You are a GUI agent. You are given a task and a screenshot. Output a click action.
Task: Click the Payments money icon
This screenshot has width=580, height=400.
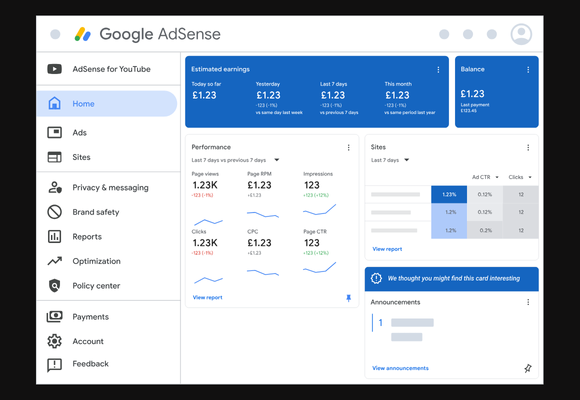point(54,316)
